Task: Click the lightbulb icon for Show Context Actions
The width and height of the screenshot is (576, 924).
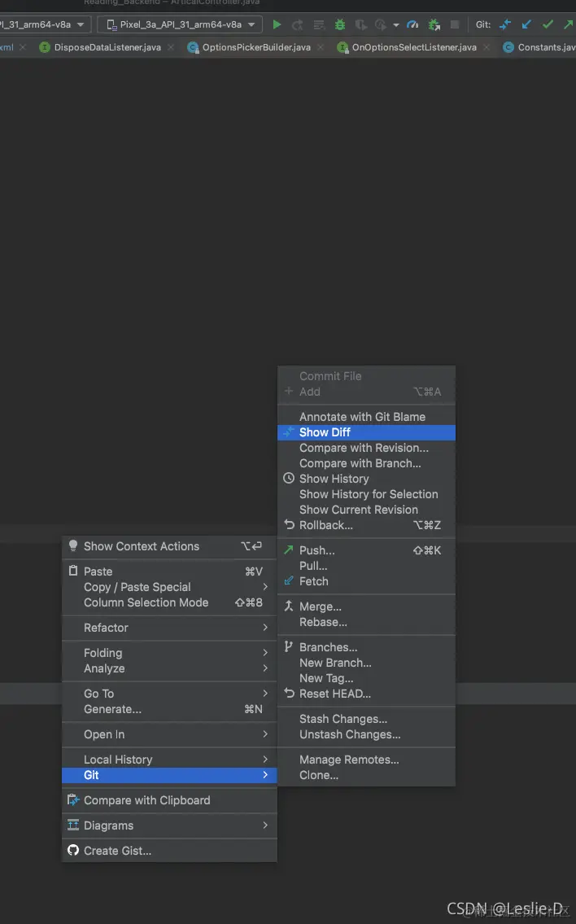Action: [73, 546]
